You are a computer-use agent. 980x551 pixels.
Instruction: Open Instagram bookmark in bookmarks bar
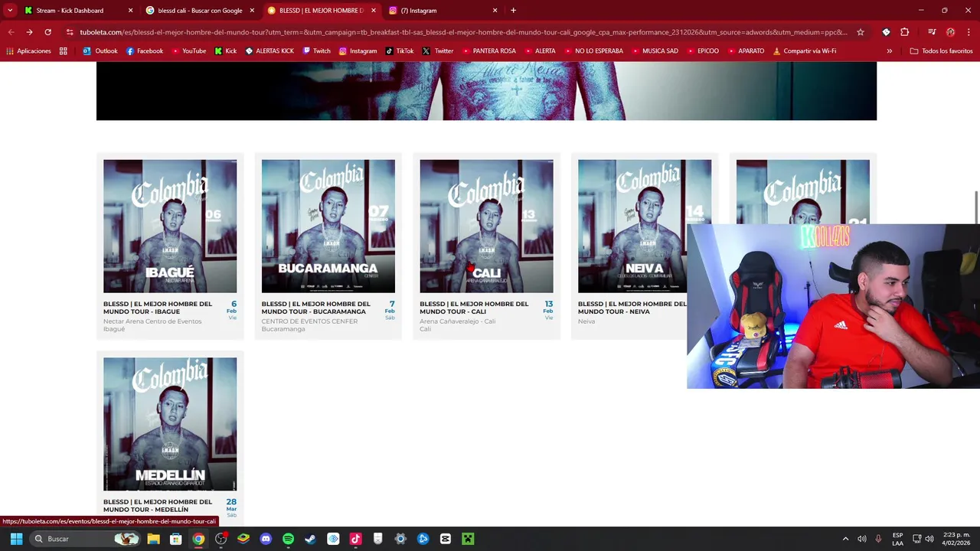tap(358, 51)
